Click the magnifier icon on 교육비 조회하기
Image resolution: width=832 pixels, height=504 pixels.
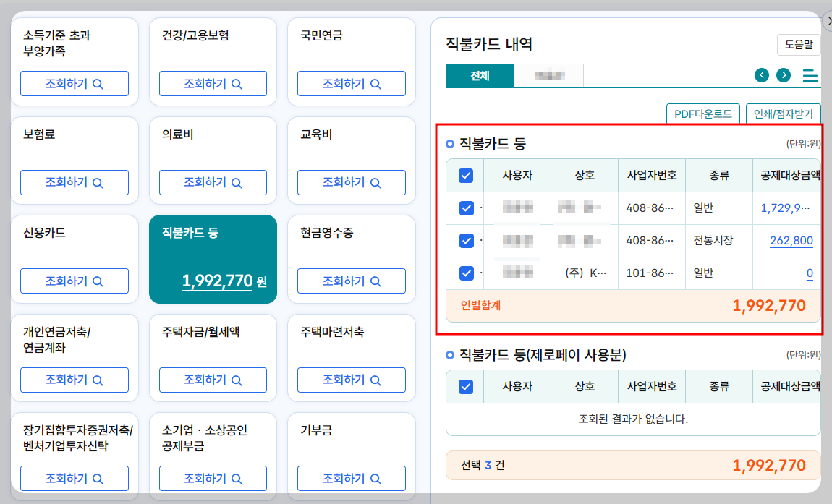[x=375, y=182]
